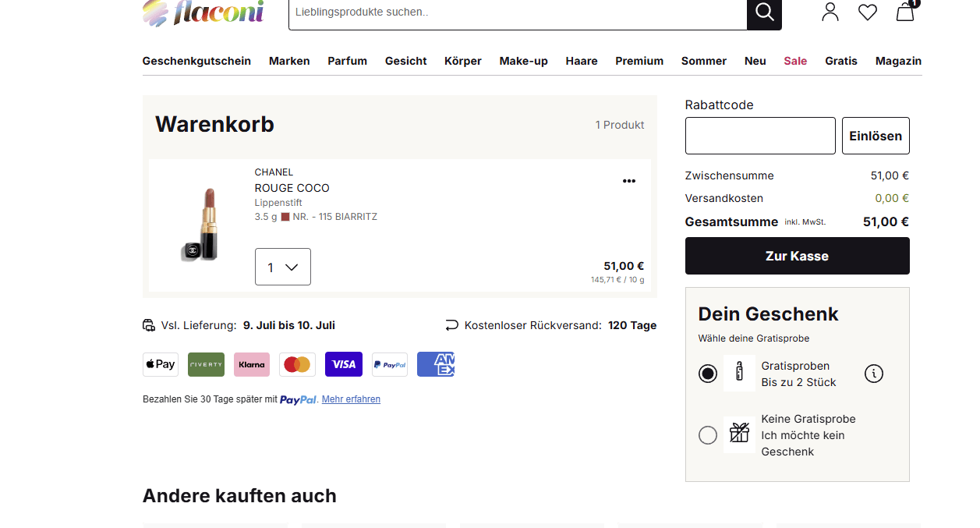Open the Gesicht menu
This screenshot has width=980, height=528.
(405, 61)
